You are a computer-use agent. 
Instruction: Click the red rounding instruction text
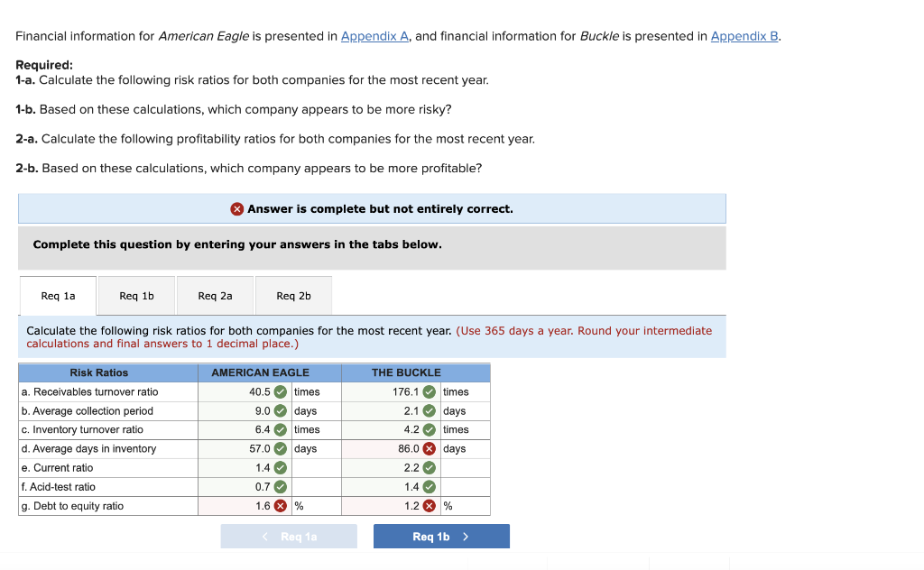click(x=369, y=337)
